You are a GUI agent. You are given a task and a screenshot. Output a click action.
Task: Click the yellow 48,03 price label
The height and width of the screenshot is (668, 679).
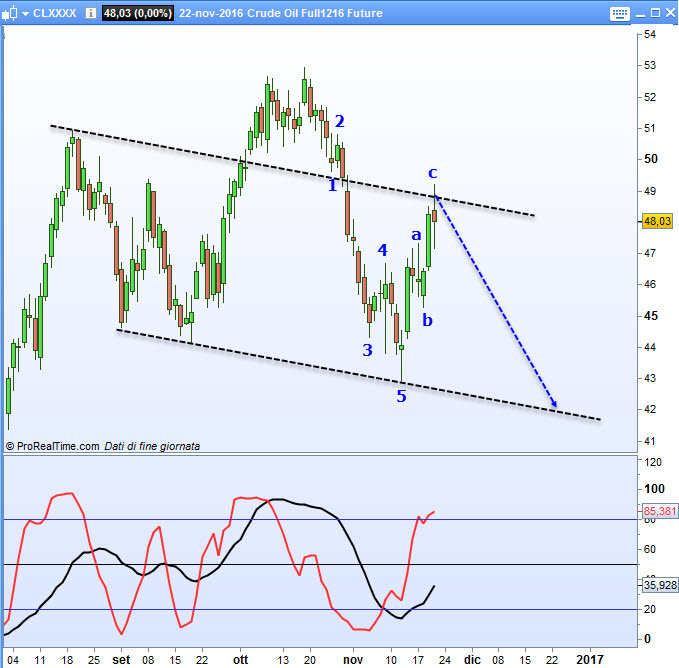click(657, 221)
